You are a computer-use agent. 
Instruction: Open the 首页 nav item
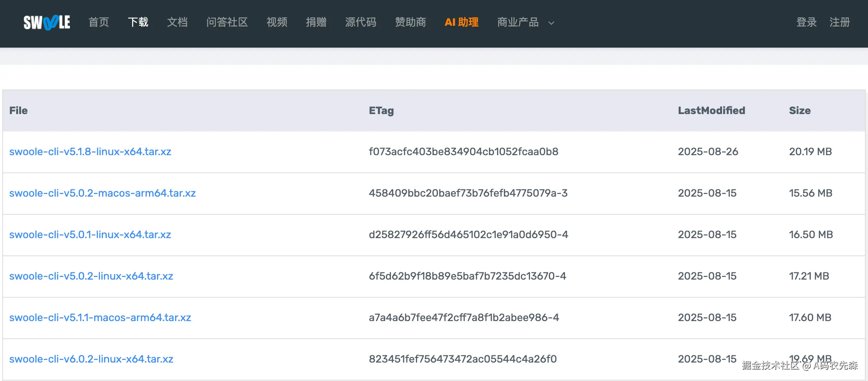pos(99,22)
